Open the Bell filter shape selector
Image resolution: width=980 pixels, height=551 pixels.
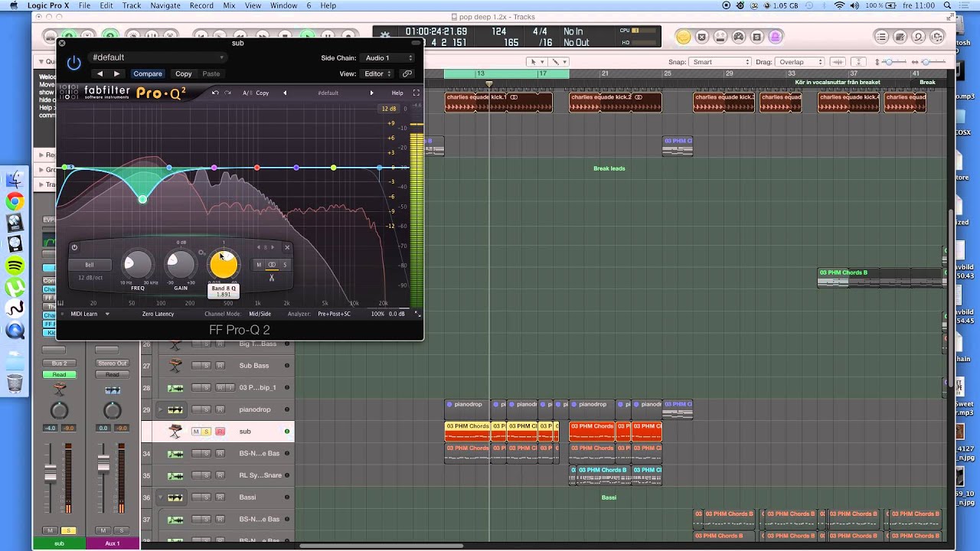[90, 265]
